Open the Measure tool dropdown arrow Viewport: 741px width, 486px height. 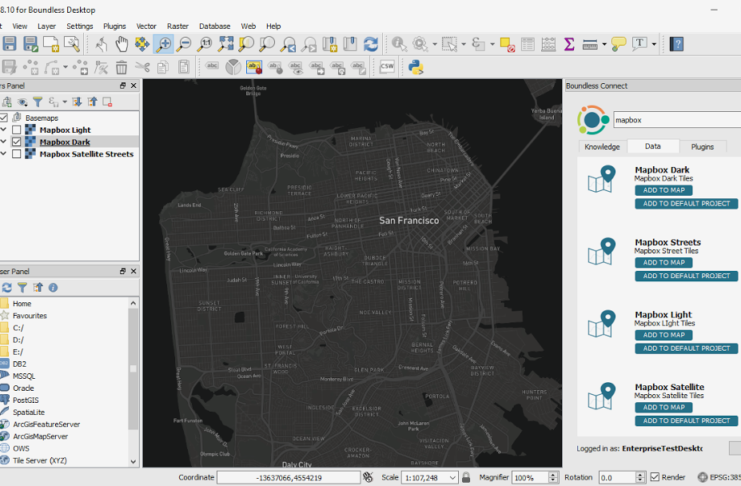coord(604,44)
